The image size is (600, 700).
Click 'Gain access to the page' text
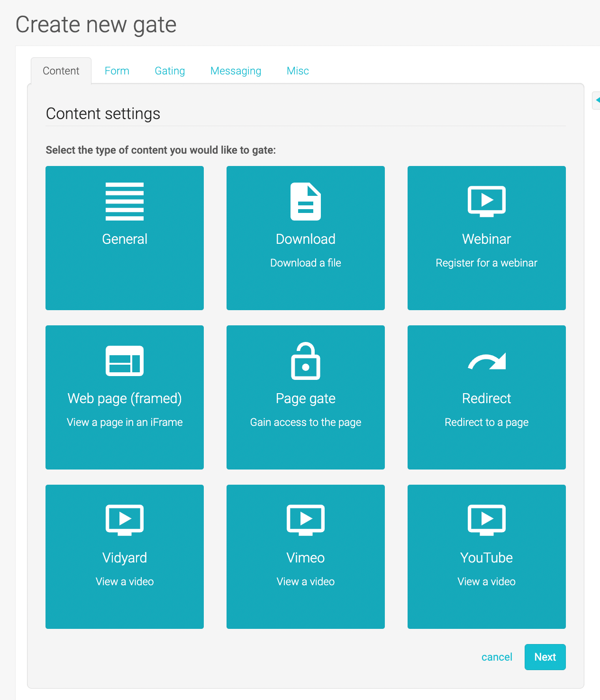(x=306, y=422)
